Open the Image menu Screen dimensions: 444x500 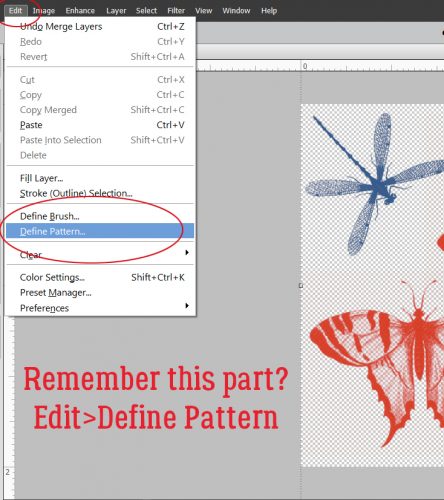click(44, 11)
